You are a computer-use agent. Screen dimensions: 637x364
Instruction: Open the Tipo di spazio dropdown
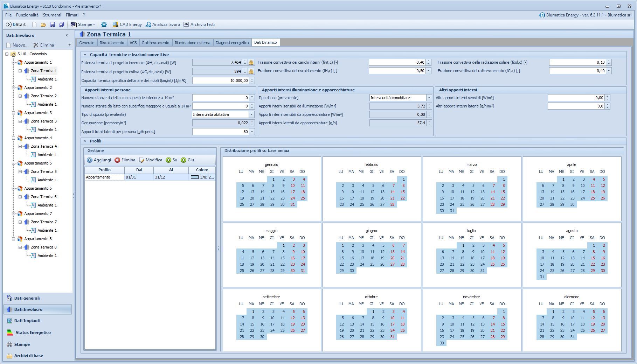click(x=251, y=114)
